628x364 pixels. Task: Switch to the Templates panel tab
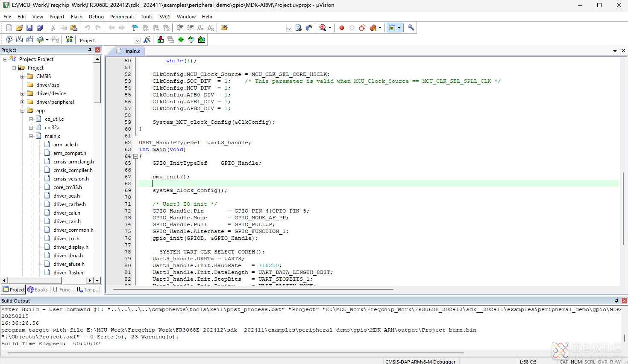pyautogui.click(x=88, y=290)
